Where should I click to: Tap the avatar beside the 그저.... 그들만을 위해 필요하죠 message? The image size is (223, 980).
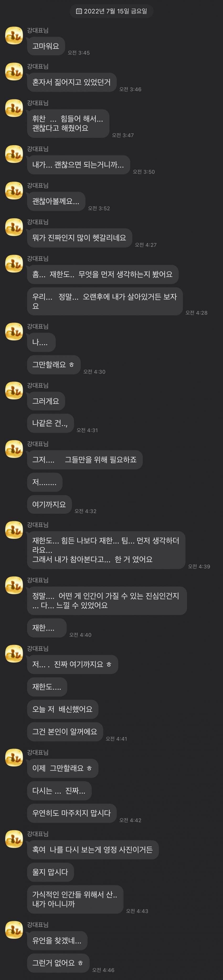[14, 449]
